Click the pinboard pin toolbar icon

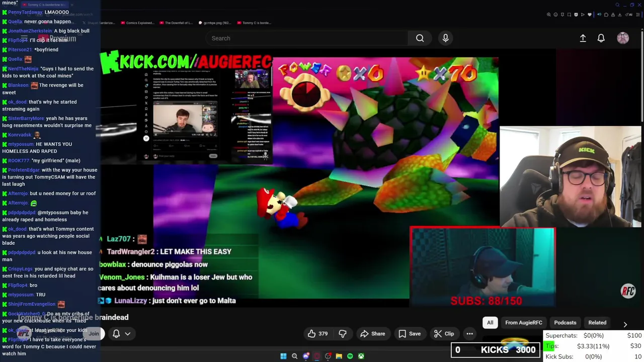(x=562, y=15)
